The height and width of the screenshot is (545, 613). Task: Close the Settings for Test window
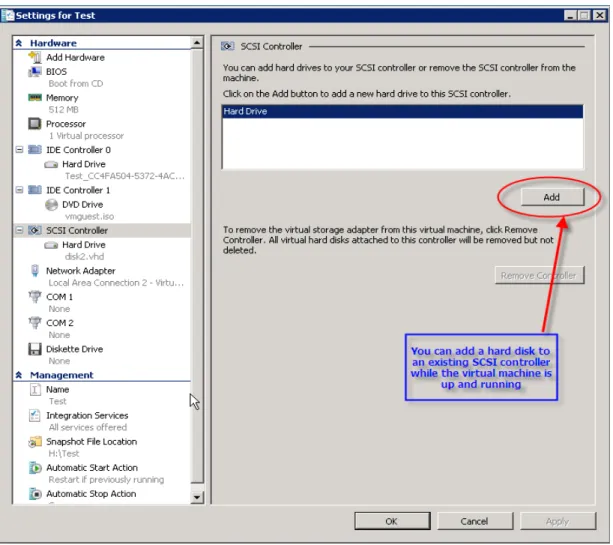599,15
